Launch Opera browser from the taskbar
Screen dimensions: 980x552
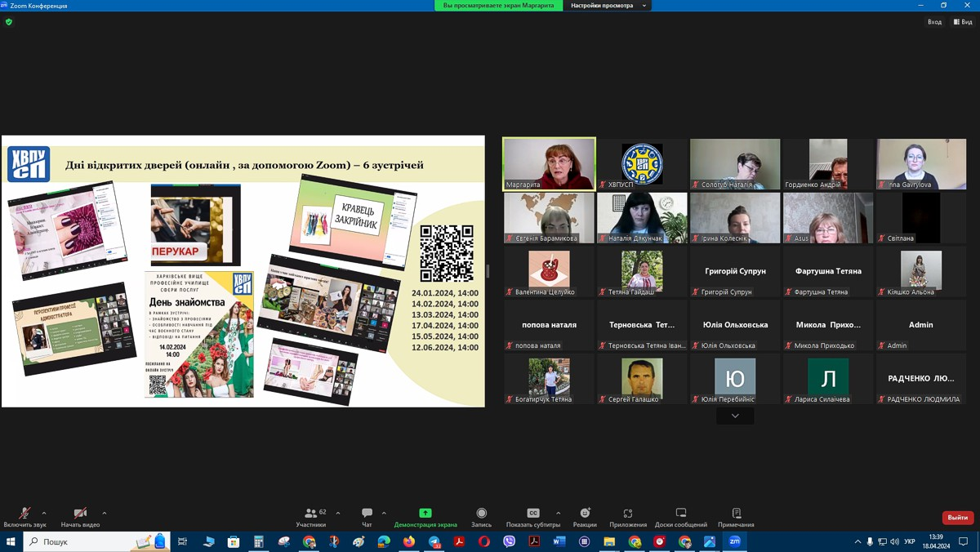click(x=484, y=541)
